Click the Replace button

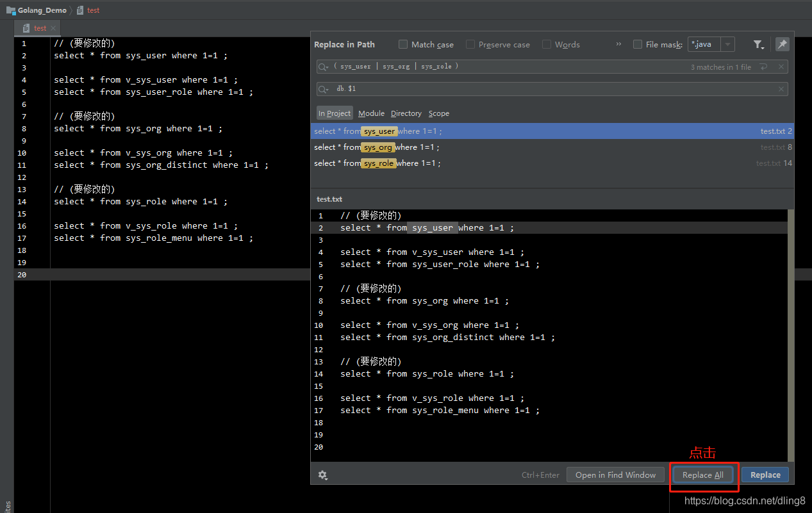pyautogui.click(x=765, y=475)
